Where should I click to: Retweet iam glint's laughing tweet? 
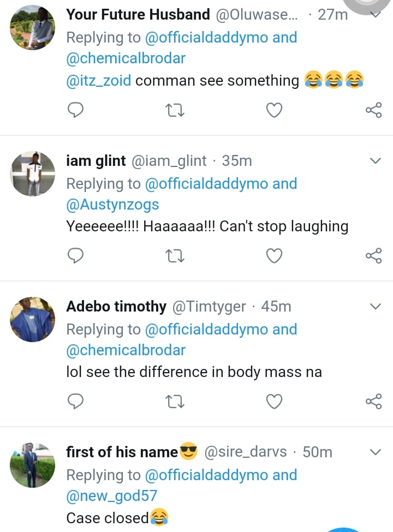coord(175,256)
